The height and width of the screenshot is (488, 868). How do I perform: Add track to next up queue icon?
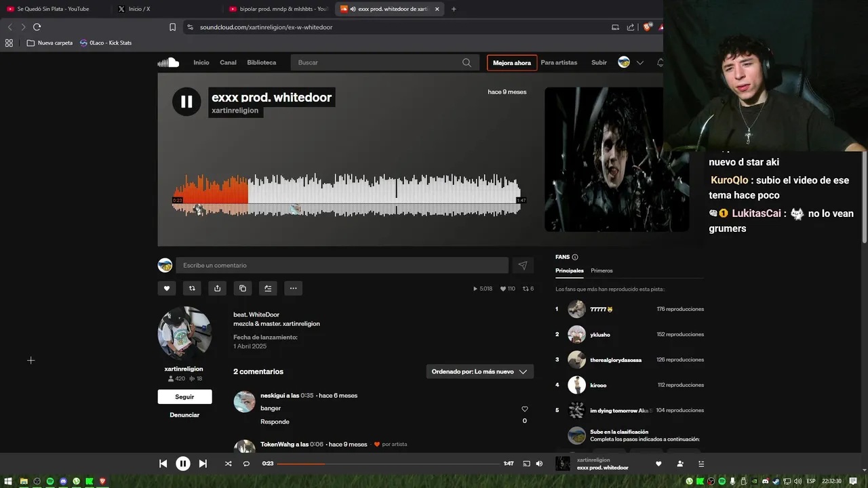click(x=268, y=288)
